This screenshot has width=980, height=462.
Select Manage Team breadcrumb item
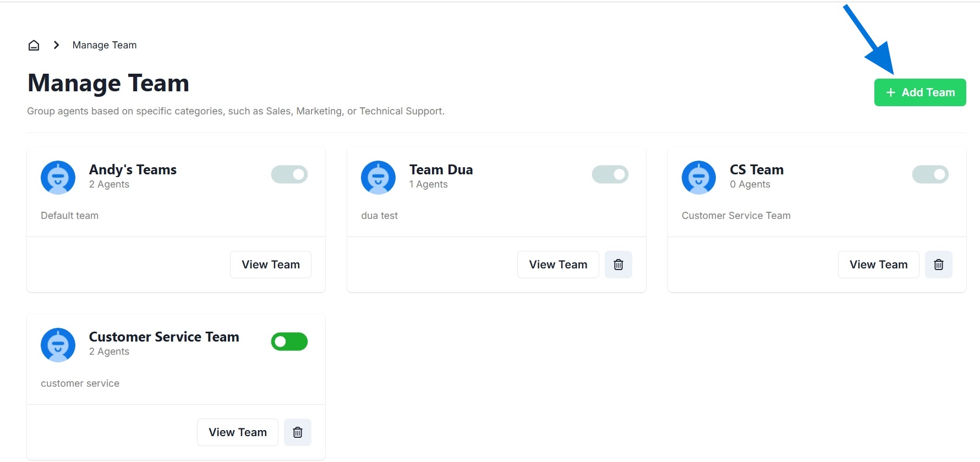pyautogui.click(x=105, y=45)
